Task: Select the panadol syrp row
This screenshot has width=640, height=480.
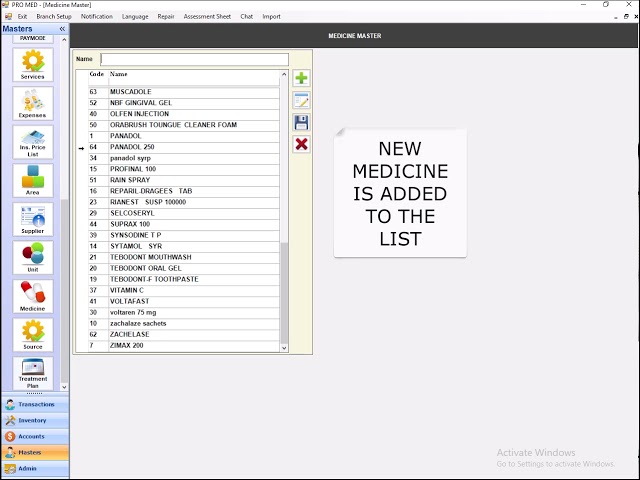Action: pyautogui.click(x=184, y=158)
